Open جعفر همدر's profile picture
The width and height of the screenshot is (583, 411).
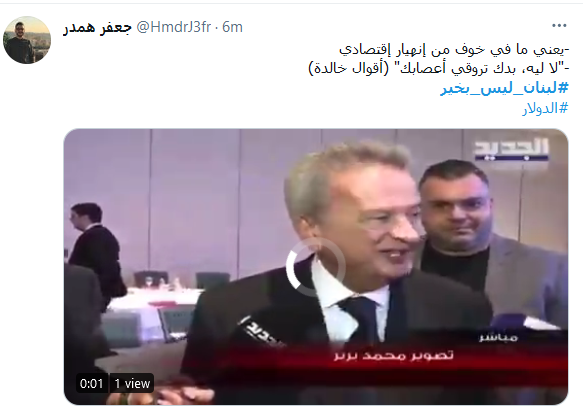27,40
